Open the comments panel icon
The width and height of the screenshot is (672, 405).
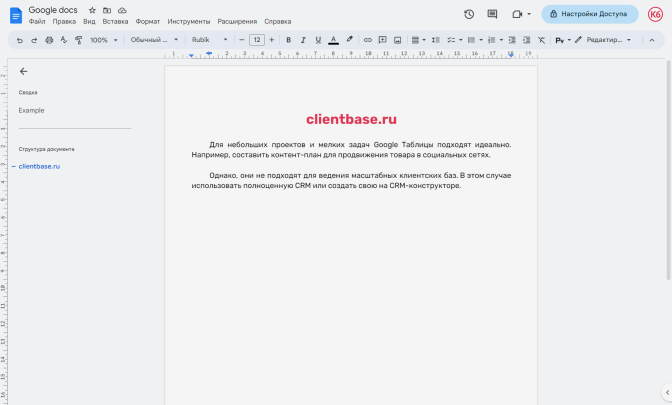coord(492,14)
